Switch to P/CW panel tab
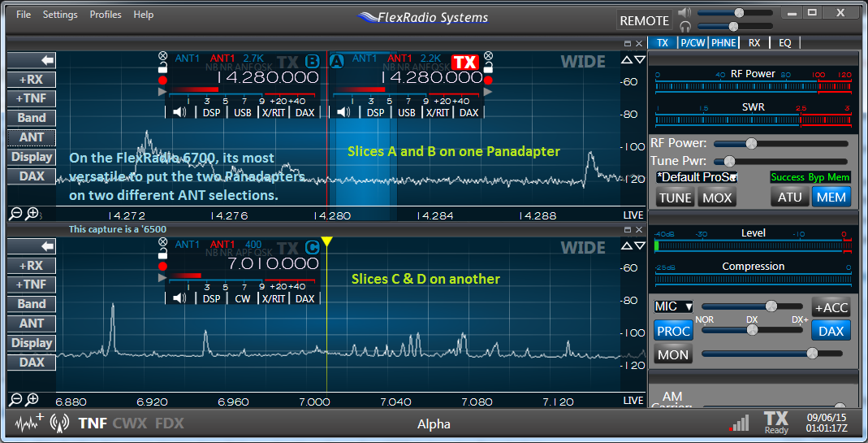The image size is (868, 443). coord(693,43)
